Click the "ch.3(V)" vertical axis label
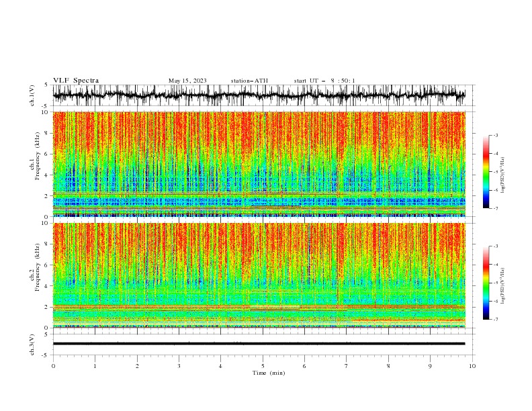Viewport: 532px width, 411px height. click(32, 345)
